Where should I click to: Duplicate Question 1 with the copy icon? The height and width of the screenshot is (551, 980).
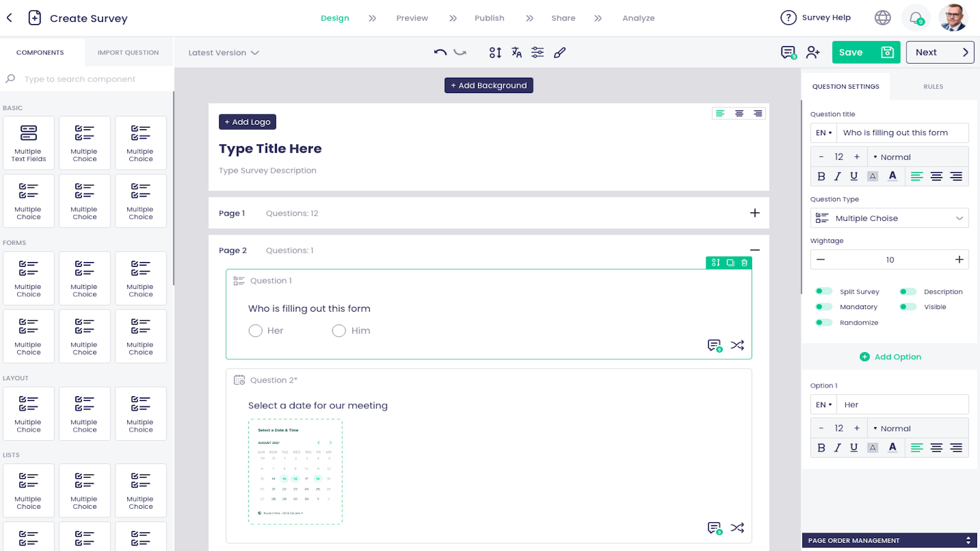730,262
